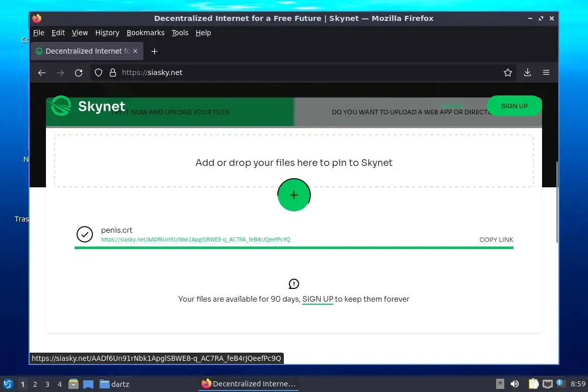The height and width of the screenshot is (392, 588).
Task: Open the Tools menu
Action: [180, 33]
